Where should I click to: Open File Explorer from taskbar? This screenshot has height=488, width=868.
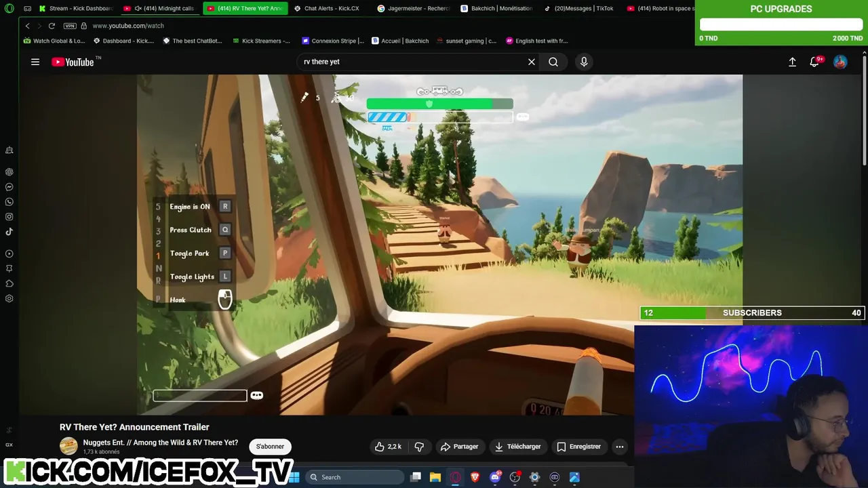[435, 477]
